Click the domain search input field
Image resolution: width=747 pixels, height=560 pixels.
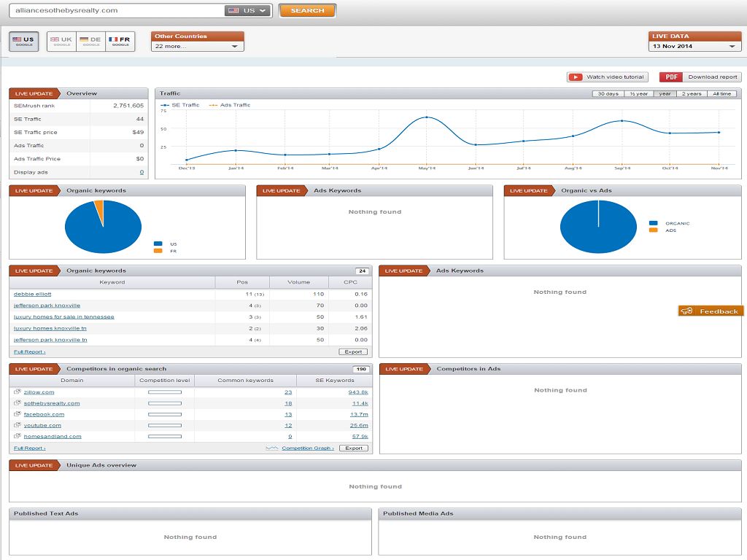[117, 11]
